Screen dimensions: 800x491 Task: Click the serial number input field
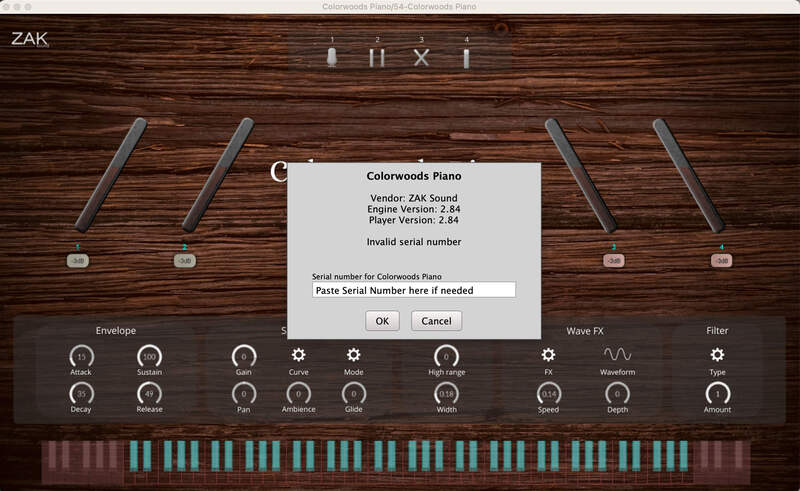(x=414, y=290)
